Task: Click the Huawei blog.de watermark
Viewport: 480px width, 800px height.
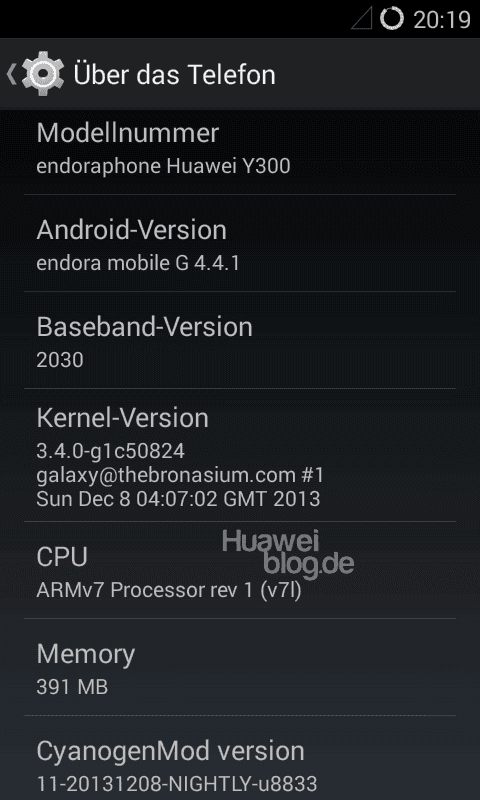Action: coord(288,554)
